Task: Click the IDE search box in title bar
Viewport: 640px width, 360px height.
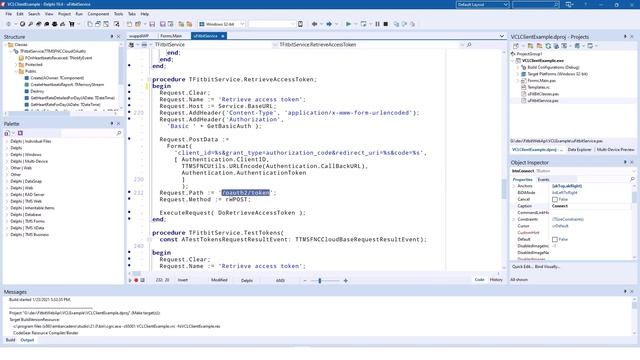Action: tap(536, 4)
